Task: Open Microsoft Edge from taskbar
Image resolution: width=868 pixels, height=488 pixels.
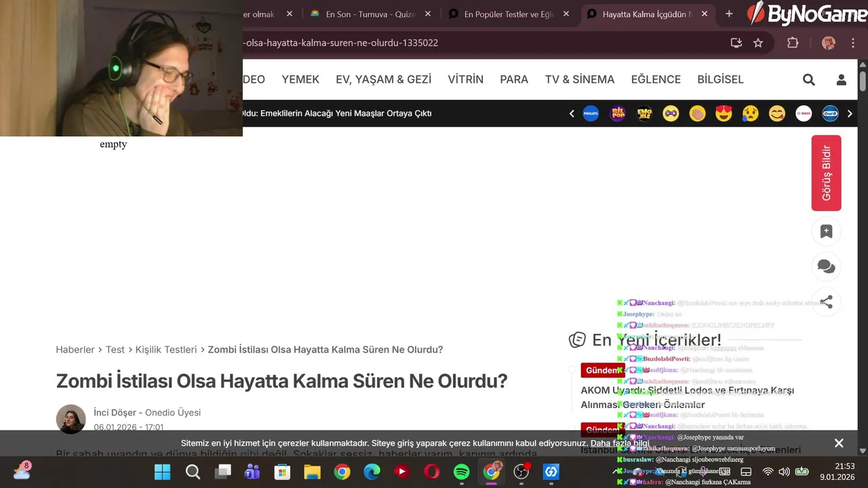Action: (372, 472)
